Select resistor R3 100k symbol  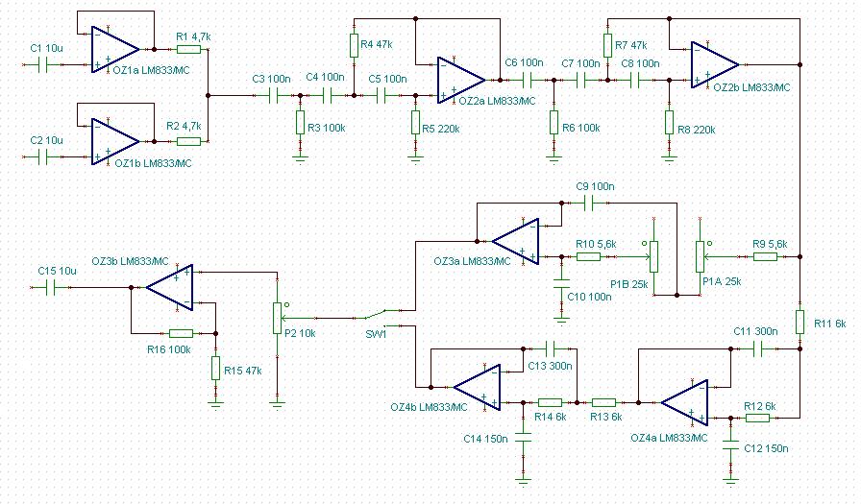click(x=300, y=122)
